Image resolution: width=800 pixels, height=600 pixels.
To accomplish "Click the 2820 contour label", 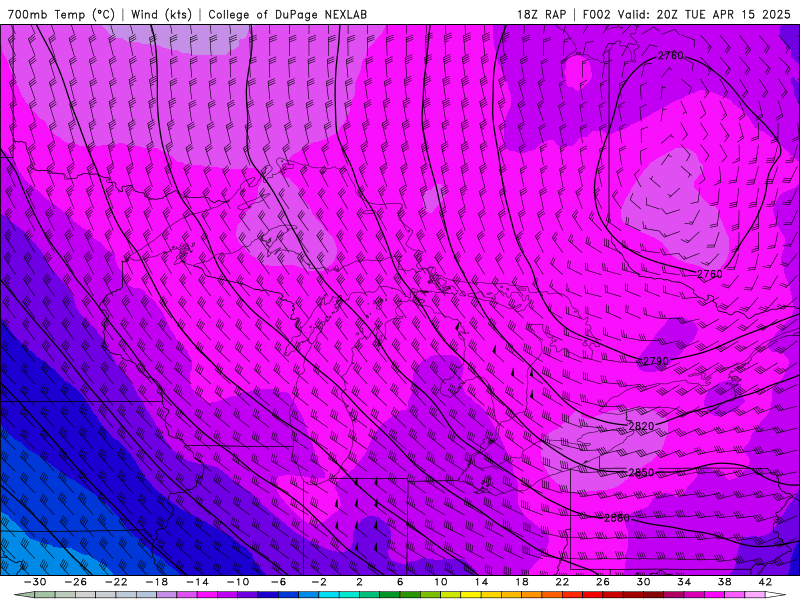I will point(641,426).
